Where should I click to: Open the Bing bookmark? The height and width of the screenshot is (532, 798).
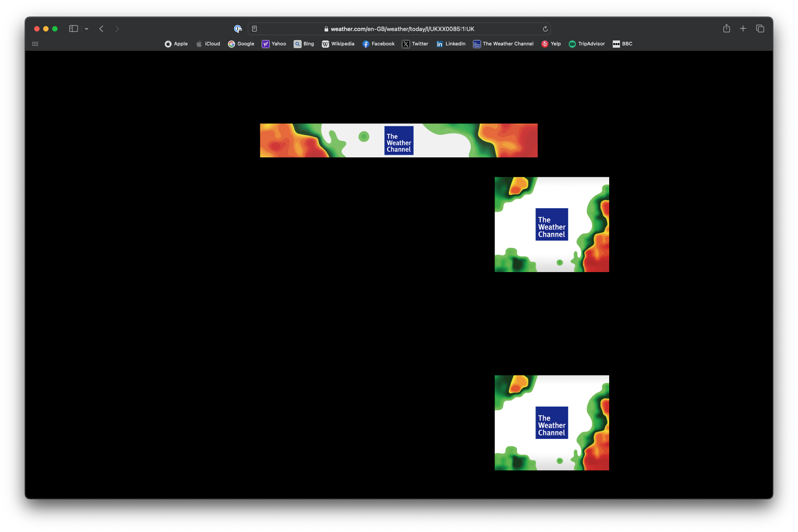pos(304,44)
